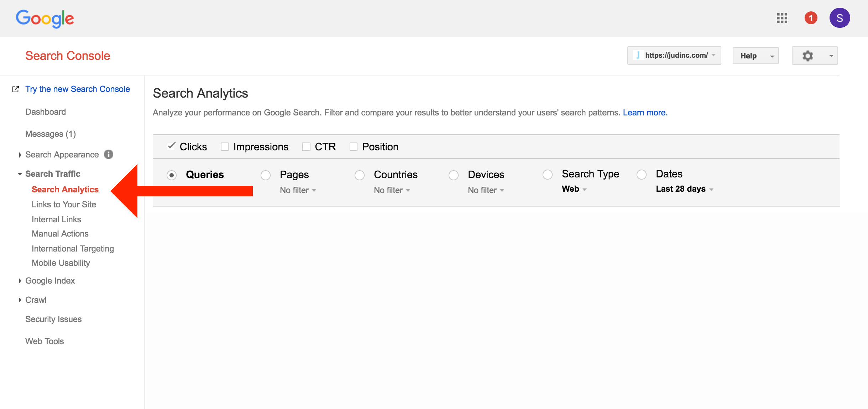The image size is (868, 409).
Task: Select the Devices radio button
Action: click(x=454, y=175)
